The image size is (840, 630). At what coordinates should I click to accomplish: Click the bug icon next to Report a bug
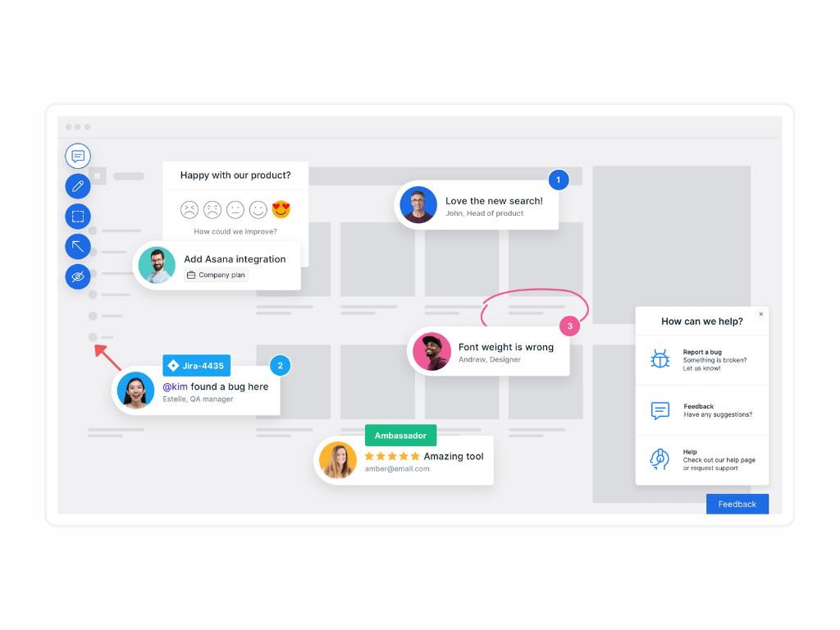660,358
